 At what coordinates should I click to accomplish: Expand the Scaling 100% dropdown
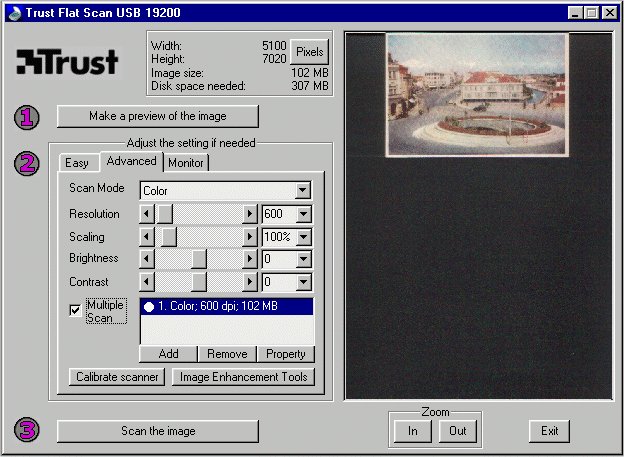[303, 237]
